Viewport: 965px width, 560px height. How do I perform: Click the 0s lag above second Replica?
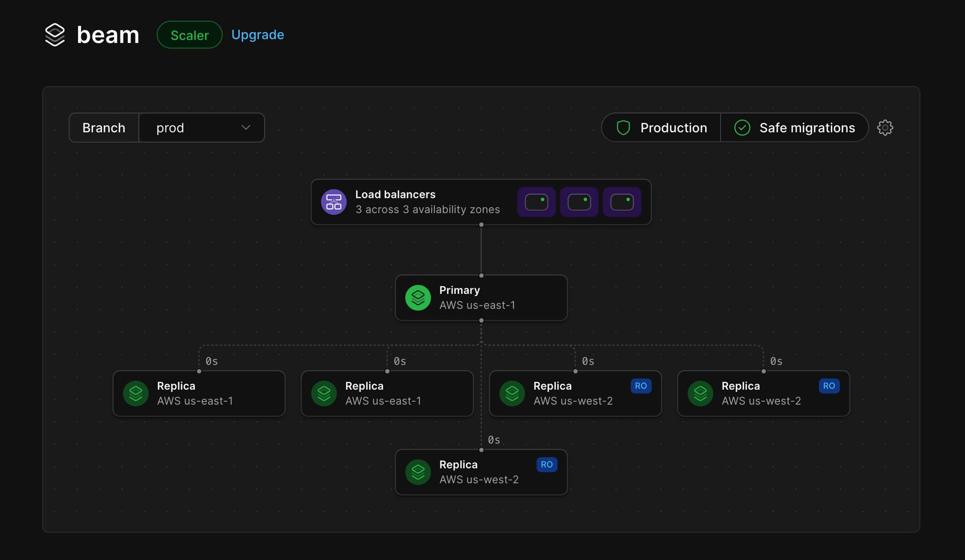pos(400,361)
